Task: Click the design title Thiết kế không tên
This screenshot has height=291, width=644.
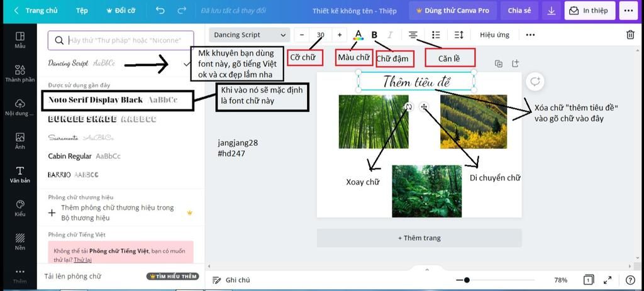Action: [355, 11]
